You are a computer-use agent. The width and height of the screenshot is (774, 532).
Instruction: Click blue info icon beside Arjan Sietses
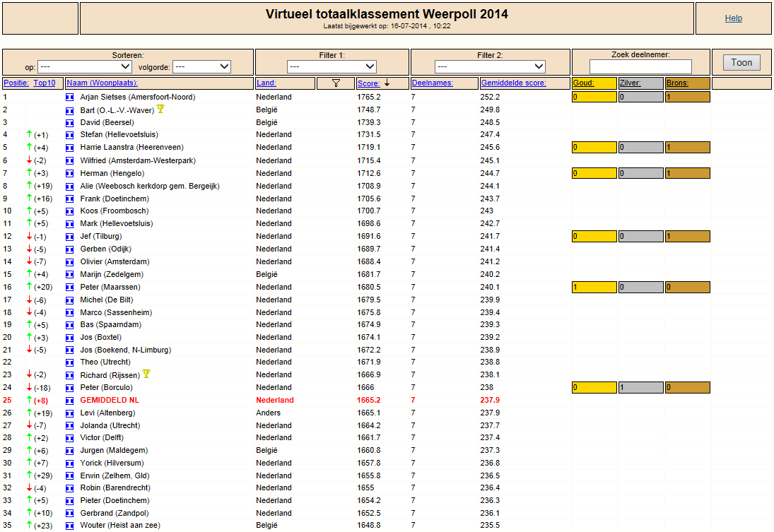click(69, 97)
